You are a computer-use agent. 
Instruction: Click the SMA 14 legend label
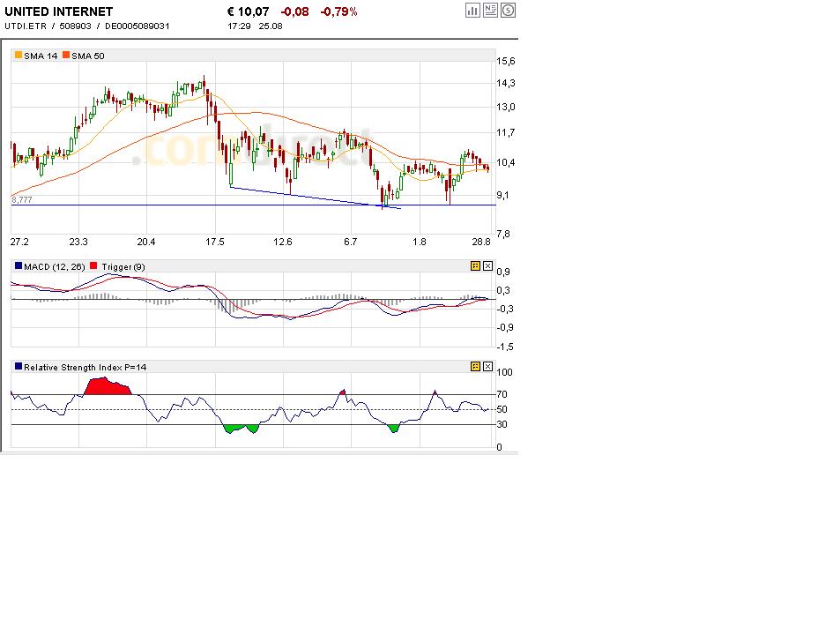point(41,56)
